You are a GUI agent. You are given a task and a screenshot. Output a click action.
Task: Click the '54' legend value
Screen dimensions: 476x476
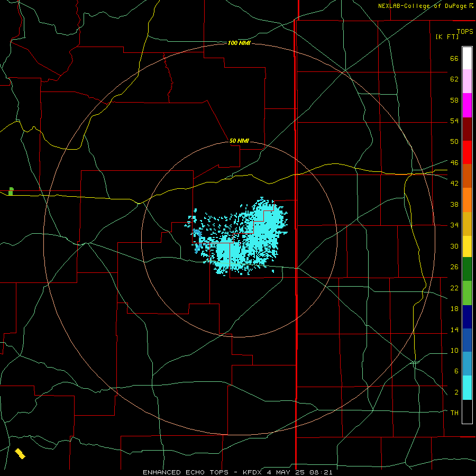coord(454,121)
